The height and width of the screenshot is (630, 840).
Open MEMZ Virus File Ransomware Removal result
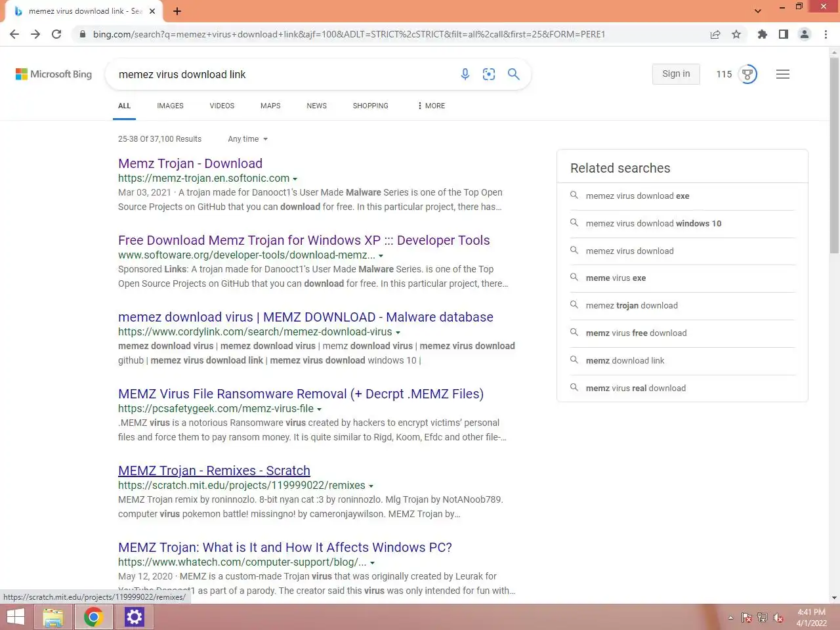click(301, 394)
